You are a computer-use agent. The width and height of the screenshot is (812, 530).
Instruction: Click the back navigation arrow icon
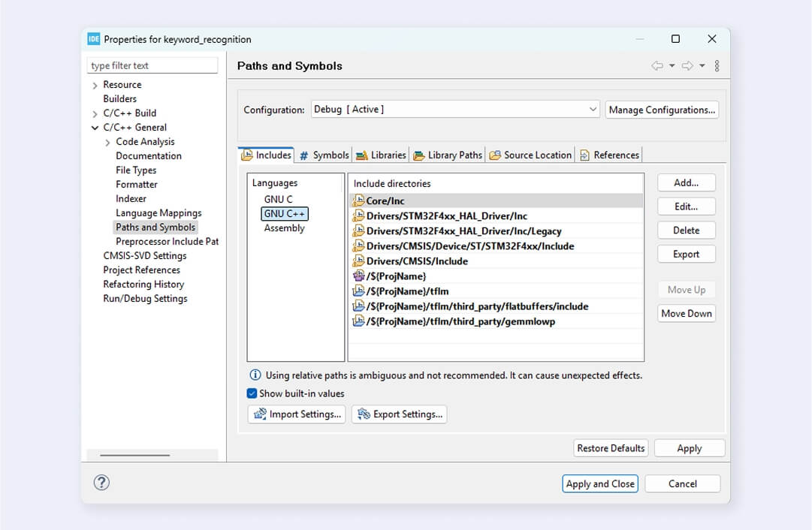[657, 66]
